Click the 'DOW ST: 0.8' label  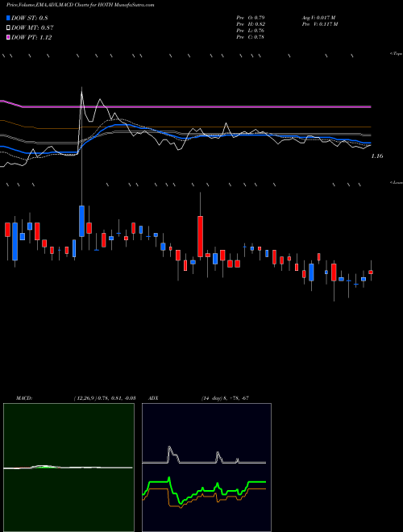30,19
